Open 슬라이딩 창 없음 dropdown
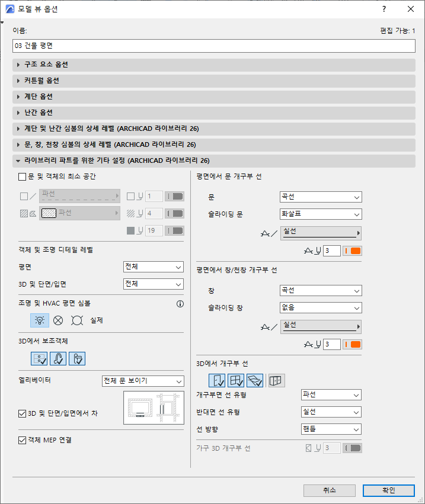 321,307
